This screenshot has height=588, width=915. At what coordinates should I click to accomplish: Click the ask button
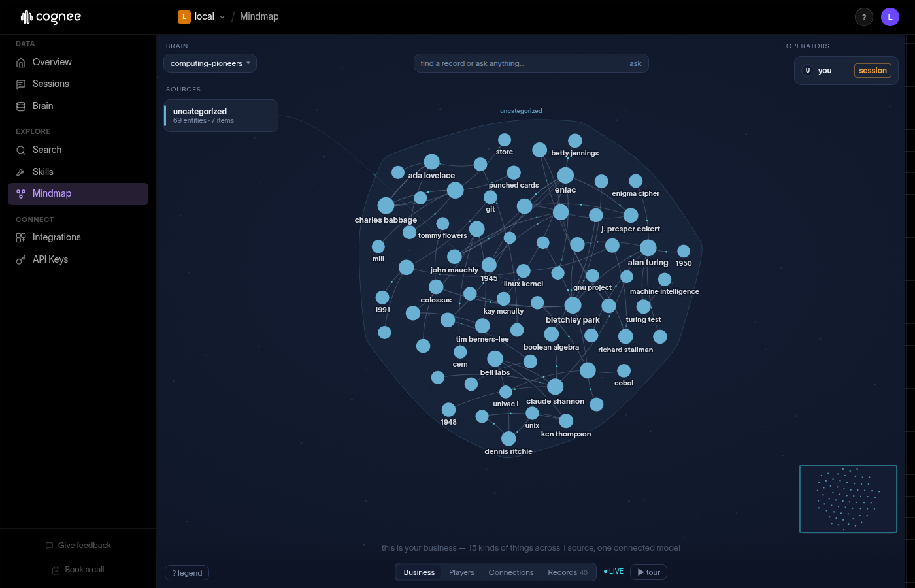[x=635, y=63]
